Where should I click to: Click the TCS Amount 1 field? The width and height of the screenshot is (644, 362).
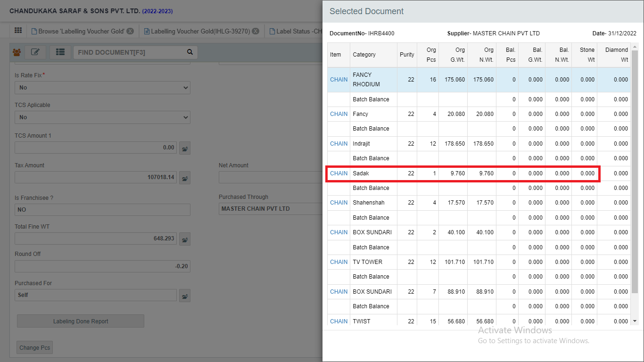(96, 148)
